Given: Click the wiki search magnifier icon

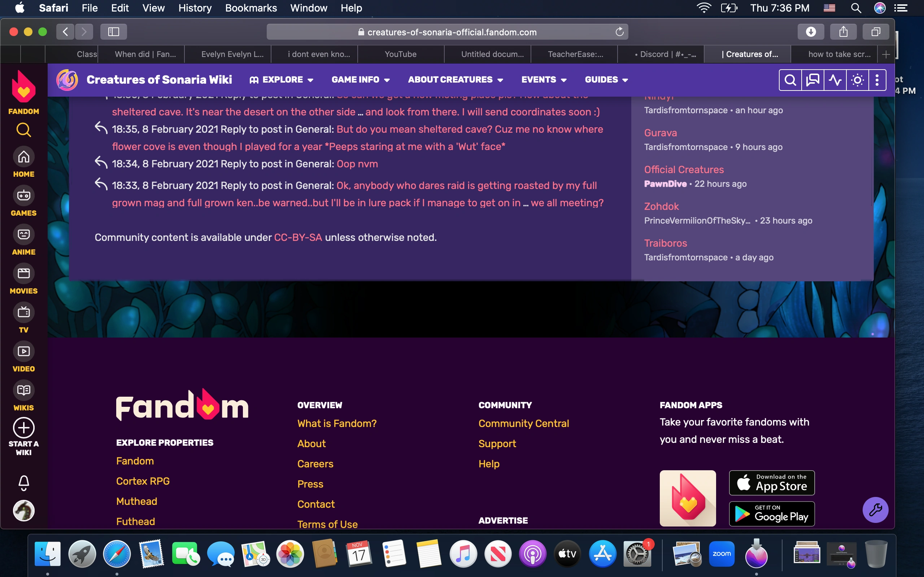Looking at the screenshot, I should [x=790, y=80].
